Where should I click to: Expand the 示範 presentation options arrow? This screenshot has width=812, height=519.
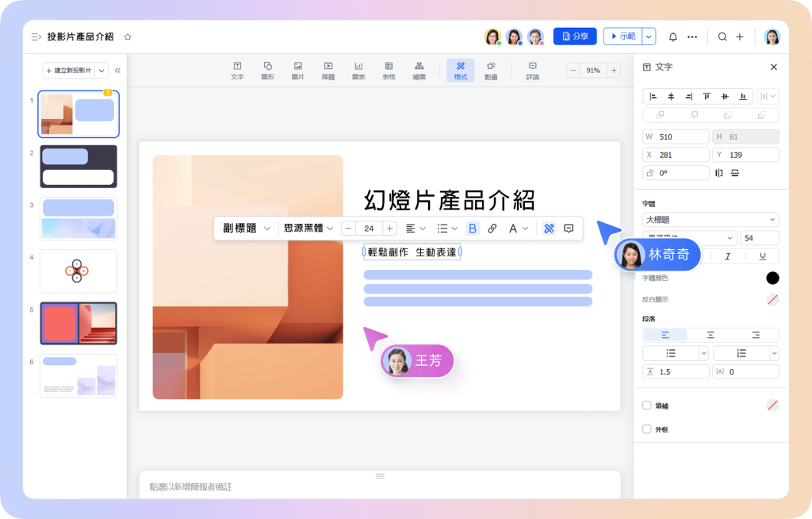(649, 37)
